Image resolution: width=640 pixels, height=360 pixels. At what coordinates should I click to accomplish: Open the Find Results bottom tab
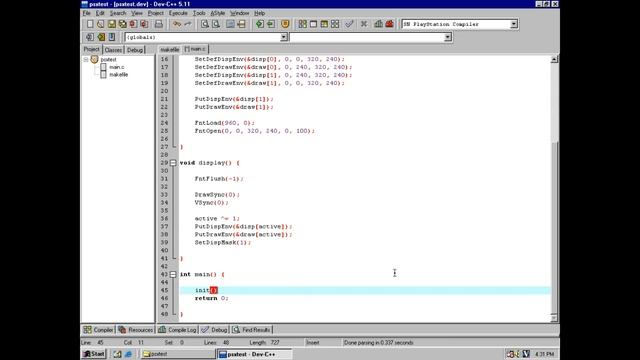point(251,330)
